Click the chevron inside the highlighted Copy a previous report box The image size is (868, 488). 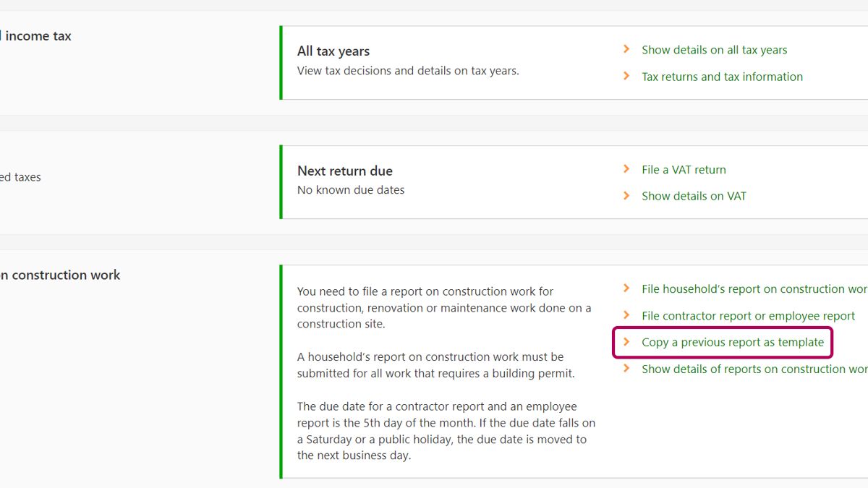tap(626, 342)
